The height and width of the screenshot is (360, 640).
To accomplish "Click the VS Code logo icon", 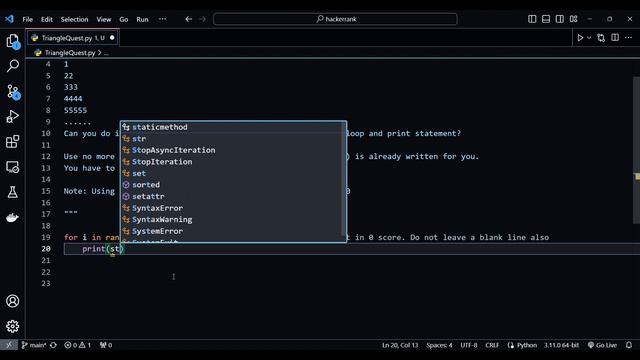I will coord(9,19).
